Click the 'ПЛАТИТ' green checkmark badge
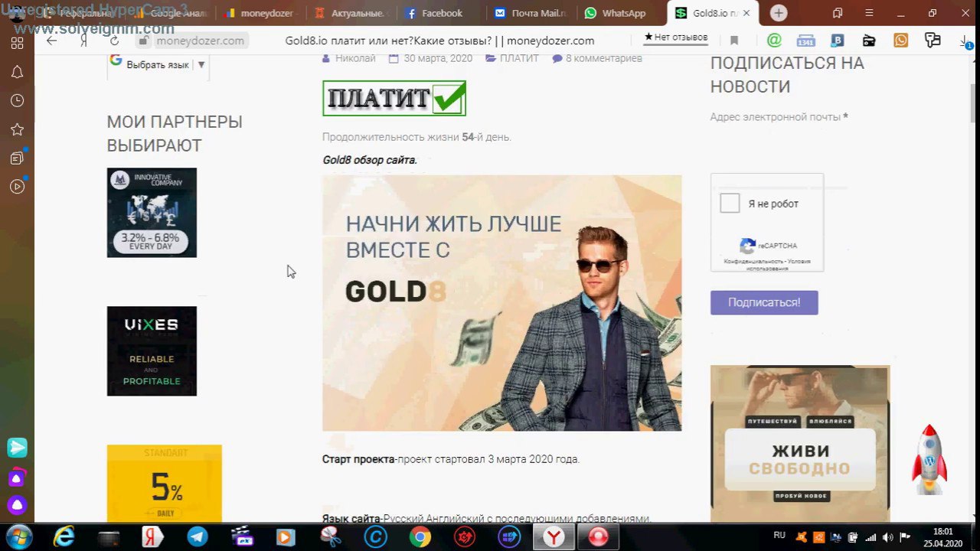The width and height of the screenshot is (980, 551). (x=394, y=98)
